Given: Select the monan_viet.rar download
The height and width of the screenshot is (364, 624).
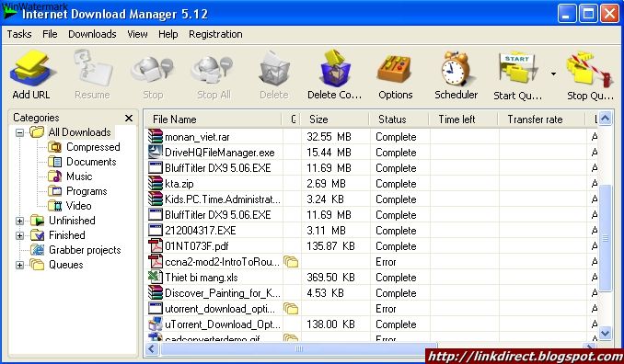Looking at the screenshot, I should point(197,137).
